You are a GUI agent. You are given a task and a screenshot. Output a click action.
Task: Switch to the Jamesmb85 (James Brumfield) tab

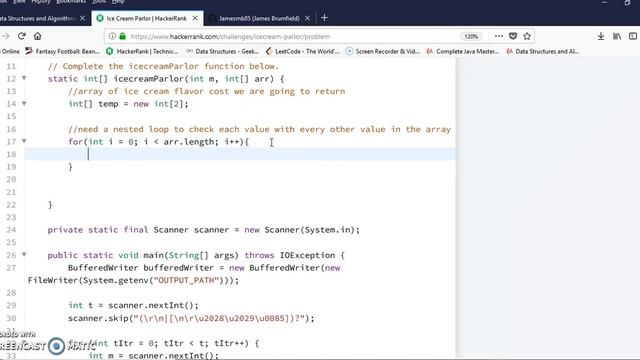(259, 18)
